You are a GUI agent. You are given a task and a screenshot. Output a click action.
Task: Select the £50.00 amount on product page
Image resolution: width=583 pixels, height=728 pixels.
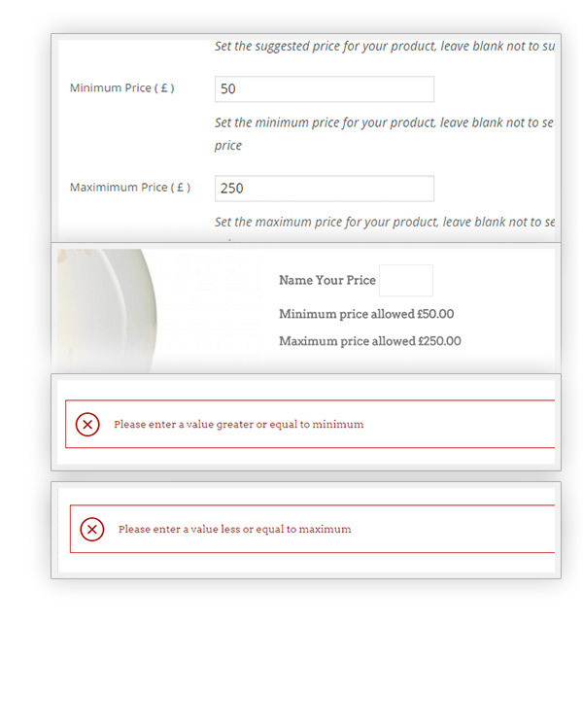[x=435, y=314]
